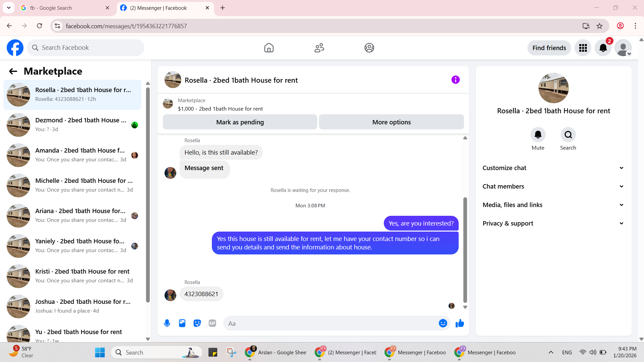
Task: Open the Facebook menu grid icon
Action: 583,48
